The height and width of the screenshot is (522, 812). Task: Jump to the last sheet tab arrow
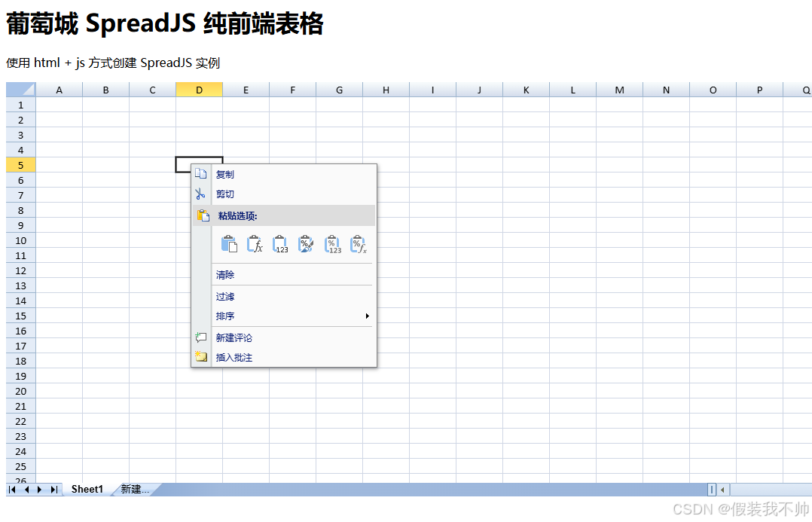coord(54,490)
